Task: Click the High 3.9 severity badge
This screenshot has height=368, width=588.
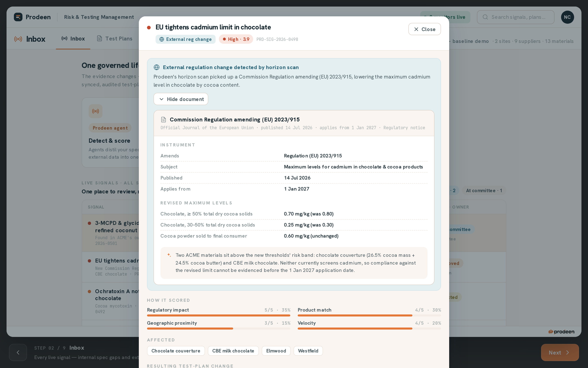Action: pos(236,39)
